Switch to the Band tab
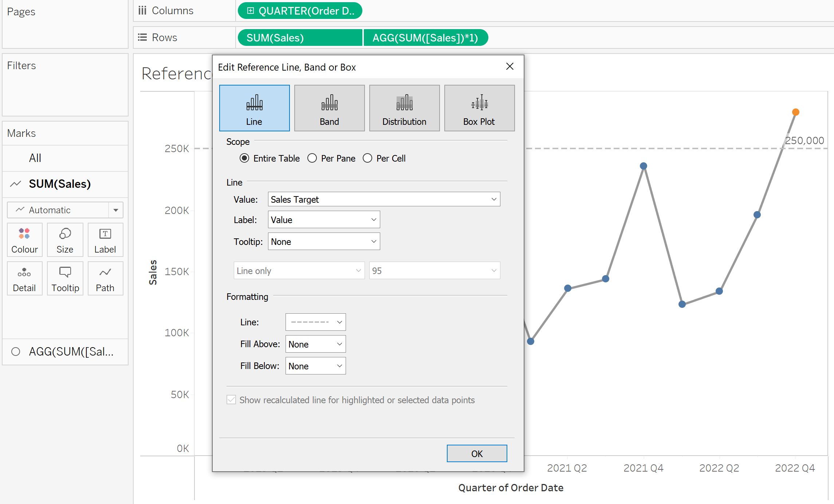Image resolution: width=834 pixels, height=504 pixels. click(x=329, y=108)
